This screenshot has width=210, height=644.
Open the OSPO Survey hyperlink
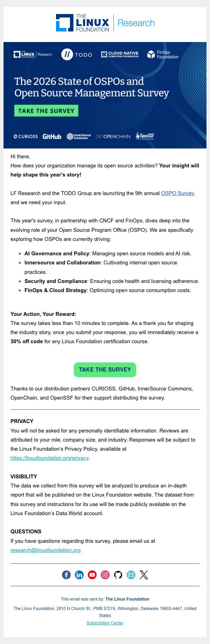pos(177,193)
